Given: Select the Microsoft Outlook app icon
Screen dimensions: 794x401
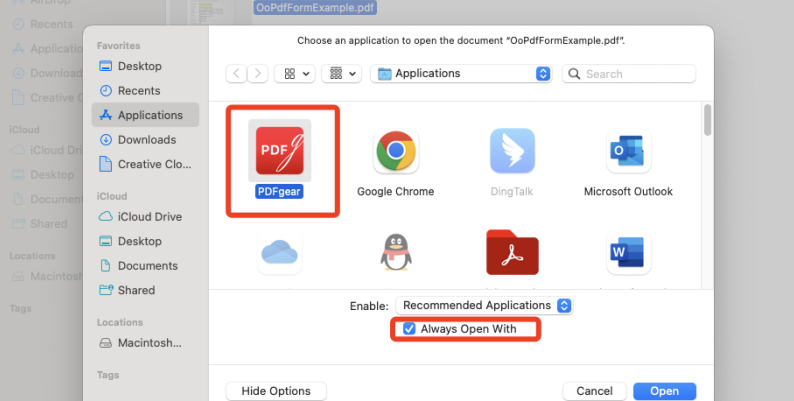Looking at the screenshot, I should [x=628, y=150].
